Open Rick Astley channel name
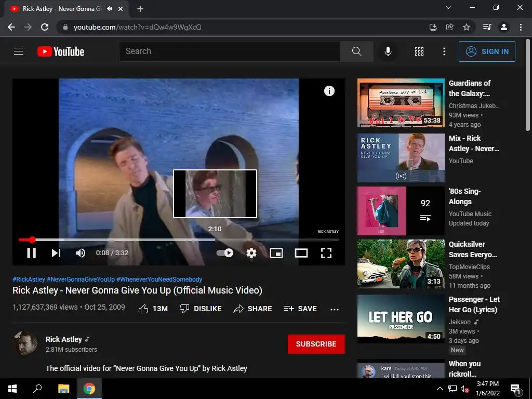The height and width of the screenshot is (399, 532). coord(64,339)
